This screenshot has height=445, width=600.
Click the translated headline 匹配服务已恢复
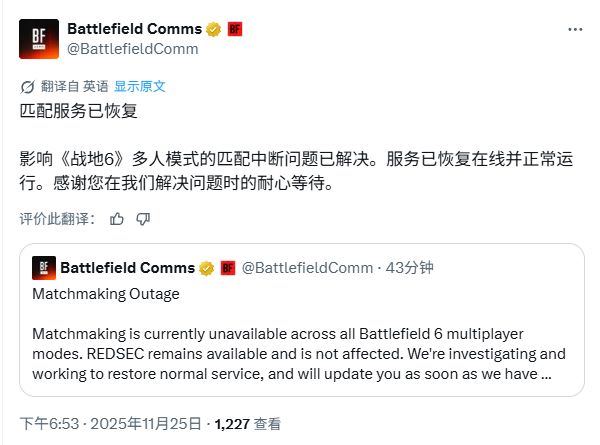tap(65, 112)
